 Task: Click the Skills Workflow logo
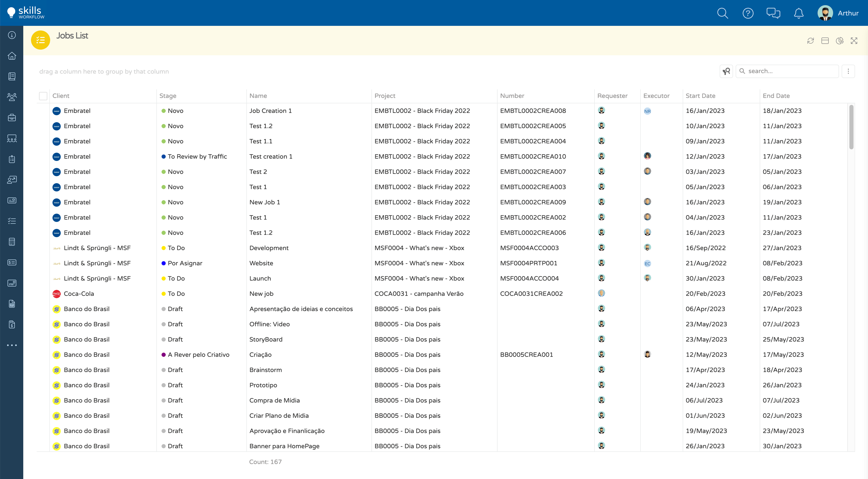pyautogui.click(x=26, y=13)
